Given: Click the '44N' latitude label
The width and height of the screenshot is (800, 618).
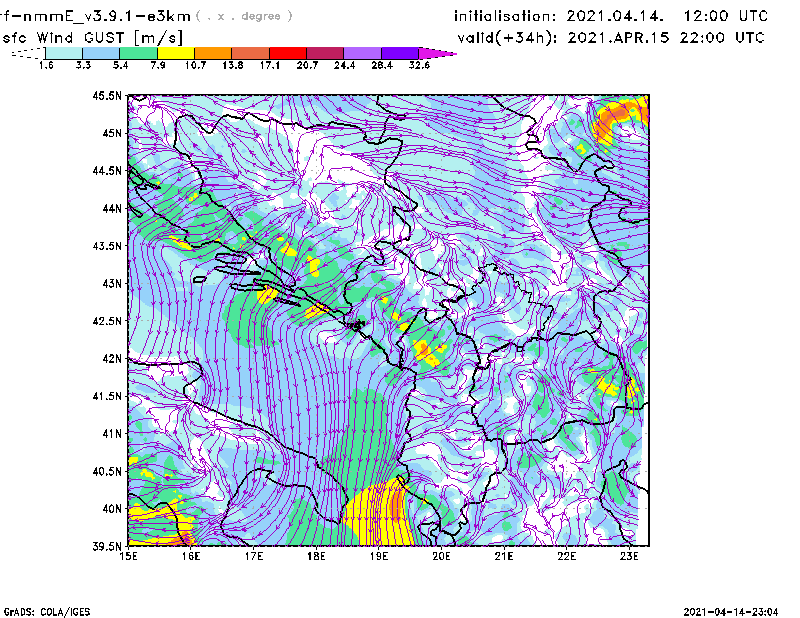Looking at the screenshot, I should click(112, 208).
